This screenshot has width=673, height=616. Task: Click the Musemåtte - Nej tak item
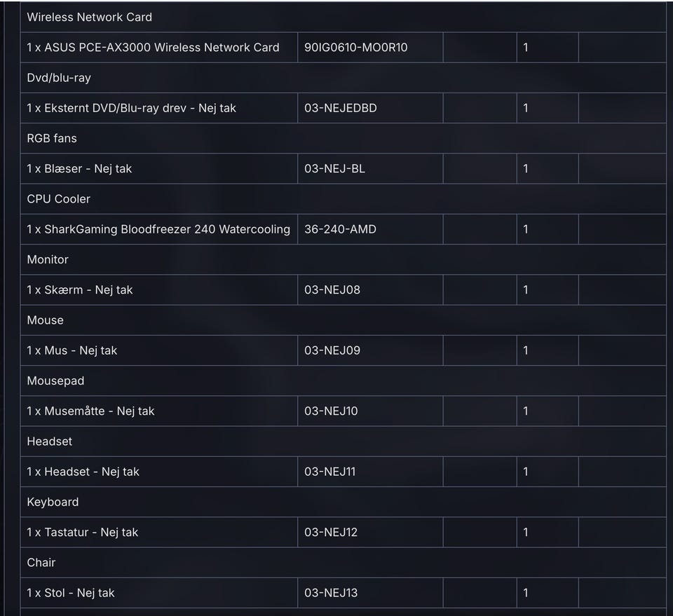tap(90, 411)
